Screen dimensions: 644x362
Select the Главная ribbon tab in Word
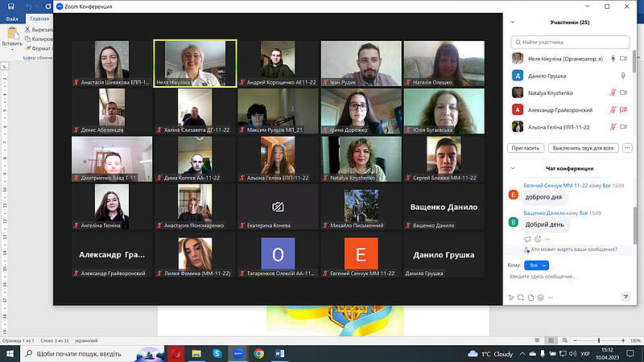(39, 19)
